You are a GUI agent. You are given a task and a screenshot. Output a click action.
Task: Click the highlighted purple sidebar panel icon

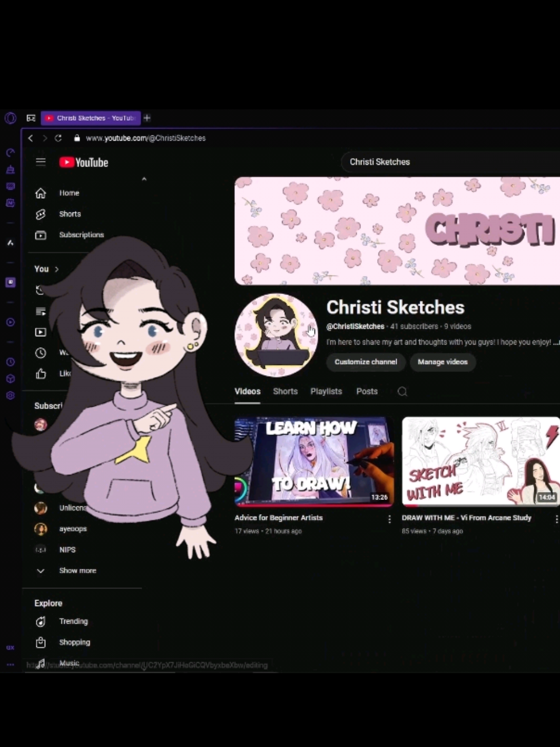pyautogui.click(x=10, y=282)
